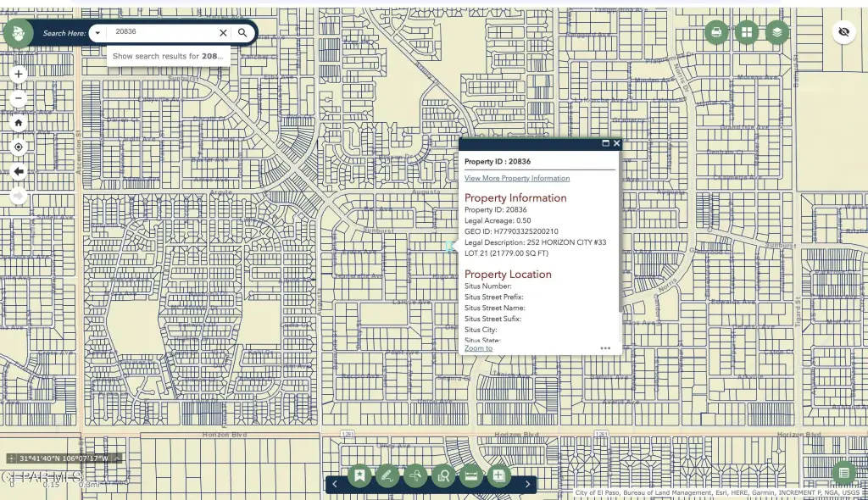Click the zoom in plus button
This screenshot has height=500, width=868.
pyautogui.click(x=19, y=74)
